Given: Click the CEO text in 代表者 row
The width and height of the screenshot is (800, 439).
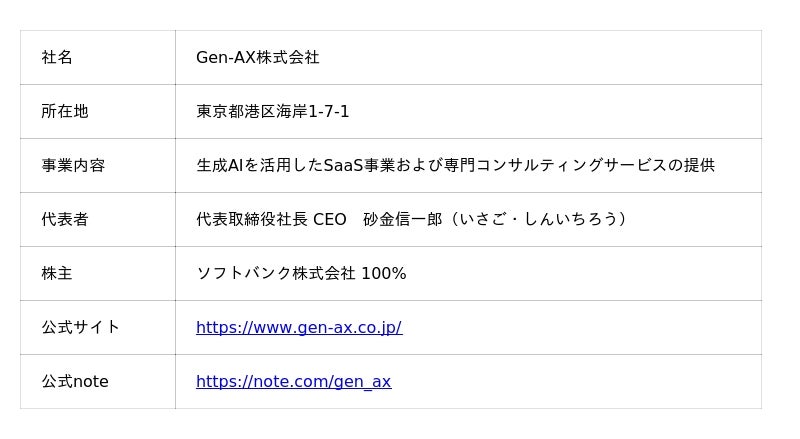Looking at the screenshot, I should [330, 219].
